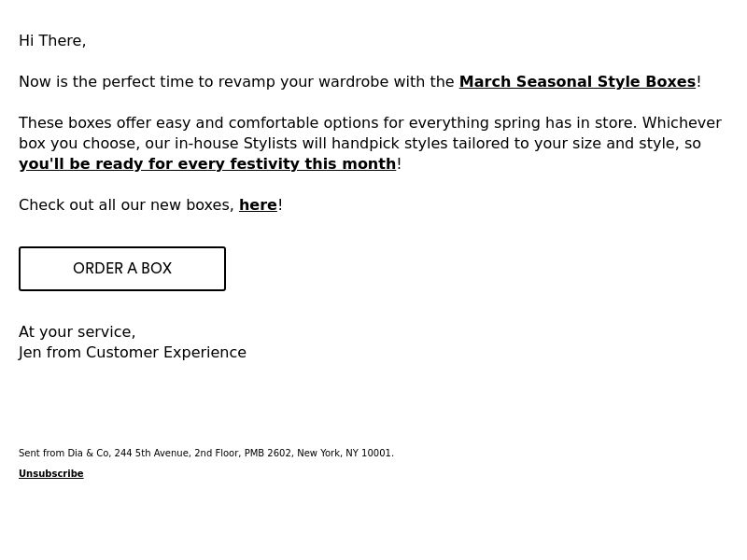Image resolution: width=747 pixels, height=560 pixels.
Task: Click the 'These boxes offer easy' line
Action: [370, 123]
